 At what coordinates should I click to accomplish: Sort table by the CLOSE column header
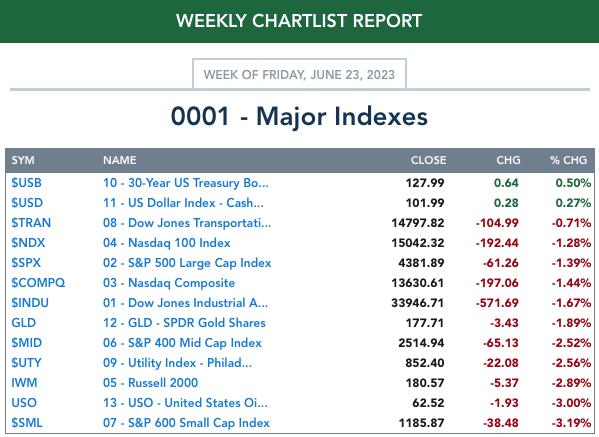tap(428, 160)
